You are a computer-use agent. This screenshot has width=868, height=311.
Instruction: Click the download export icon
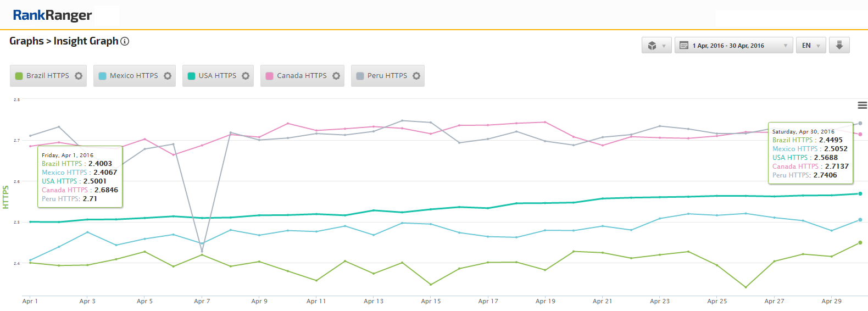coord(839,45)
